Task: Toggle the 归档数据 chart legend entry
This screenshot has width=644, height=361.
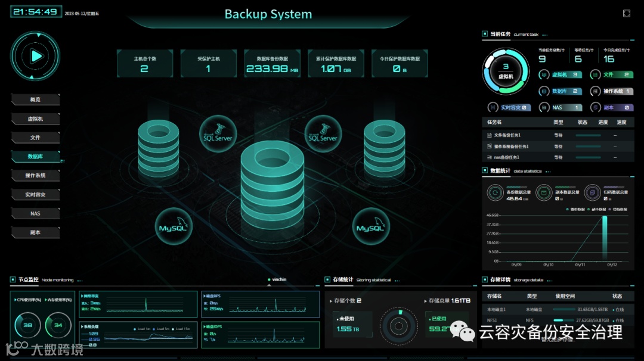Action: [618, 209]
